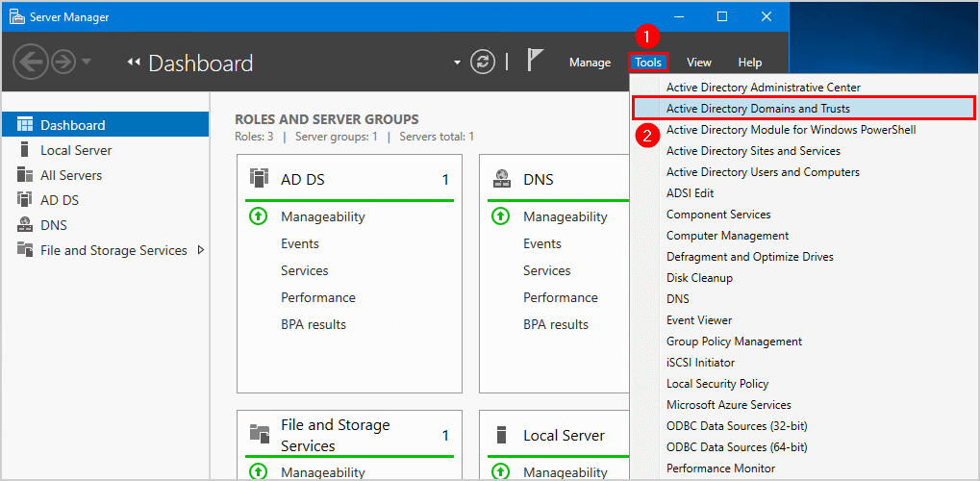Open the Manage menu

590,63
